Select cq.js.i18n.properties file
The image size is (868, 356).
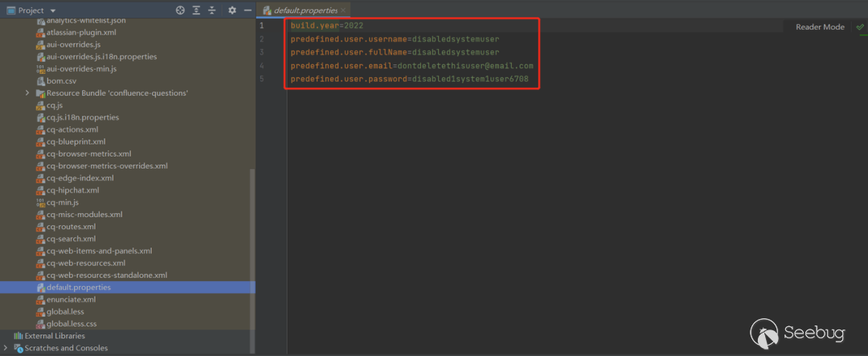[x=83, y=117]
